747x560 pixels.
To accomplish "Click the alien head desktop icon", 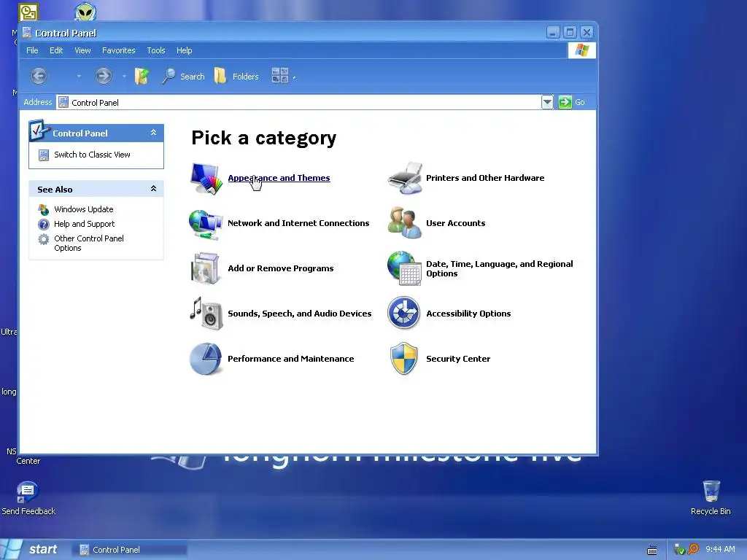I will pyautogui.click(x=85, y=11).
